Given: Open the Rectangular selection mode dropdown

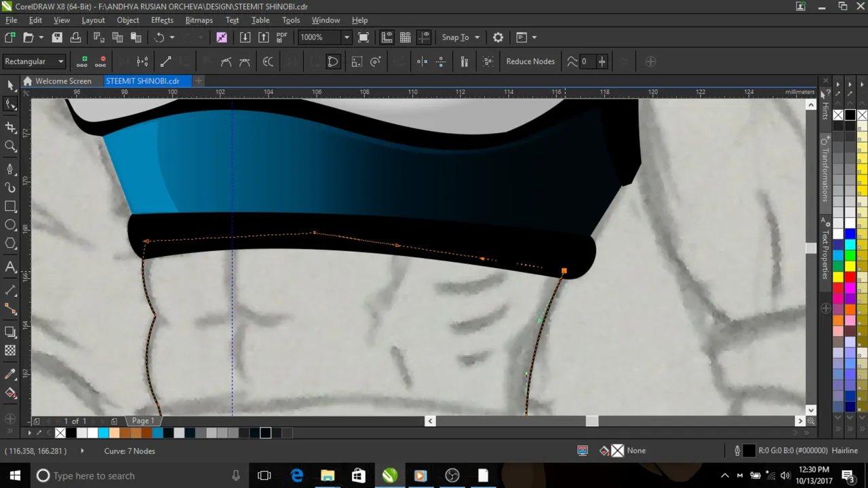Looking at the screenshot, I should pos(60,62).
